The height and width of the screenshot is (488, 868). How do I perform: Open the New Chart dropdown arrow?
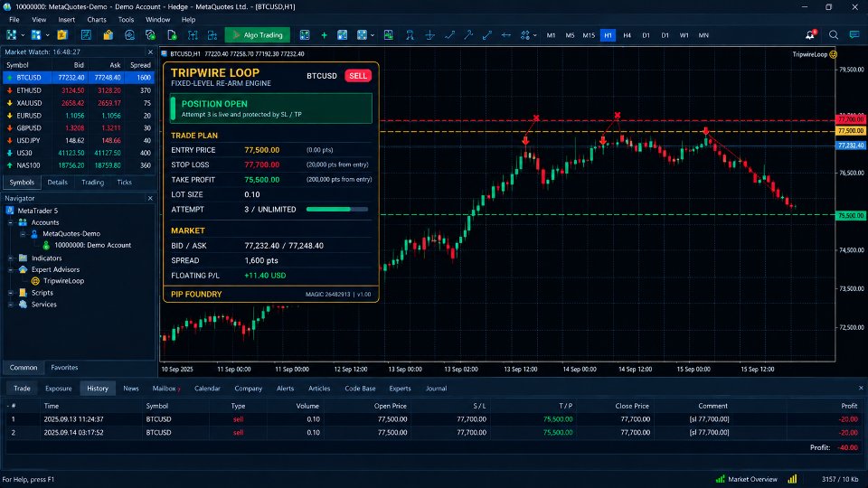pos(23,35)
